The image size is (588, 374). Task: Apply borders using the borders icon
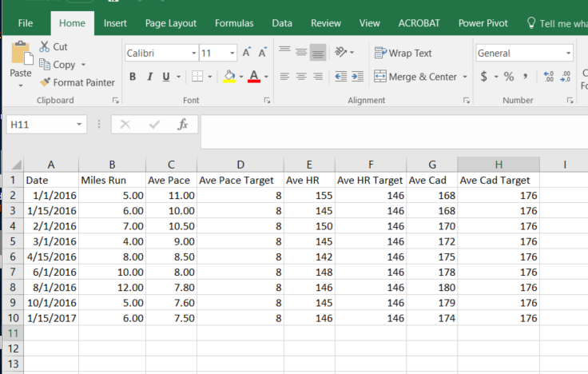[197, 76]
